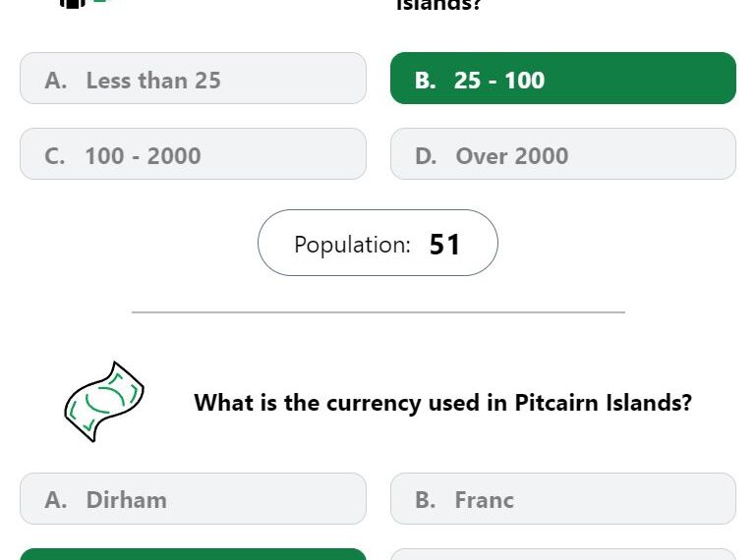Pick the Dirham currency answer
The image size is (756, 560).
pos(193,498)
